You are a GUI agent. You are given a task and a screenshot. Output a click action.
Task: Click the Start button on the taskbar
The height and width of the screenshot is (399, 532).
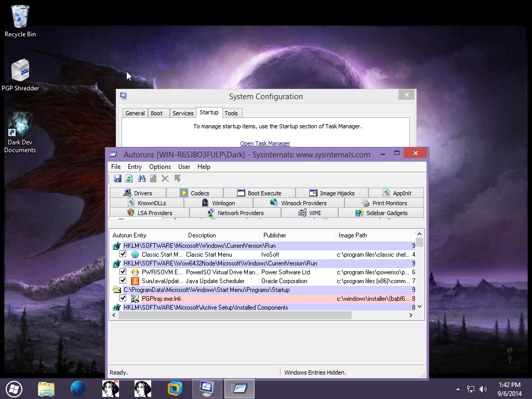14,389
